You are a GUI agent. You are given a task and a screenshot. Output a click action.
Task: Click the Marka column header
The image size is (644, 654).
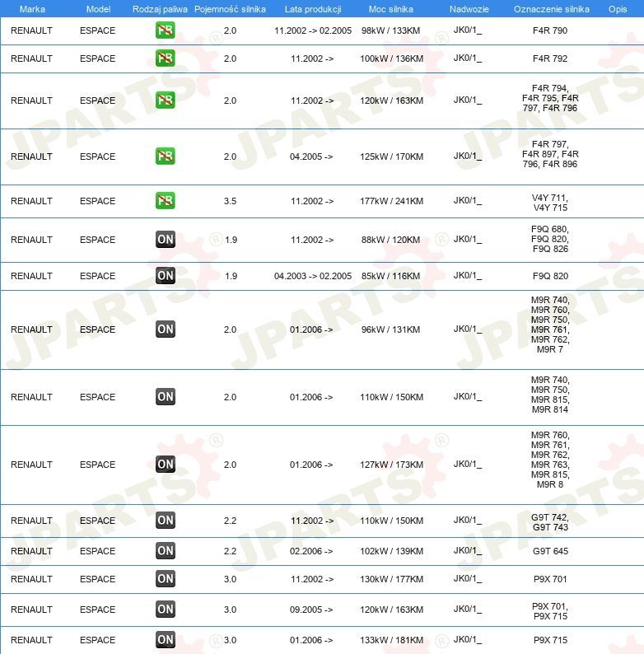click(x=32, y=8)
